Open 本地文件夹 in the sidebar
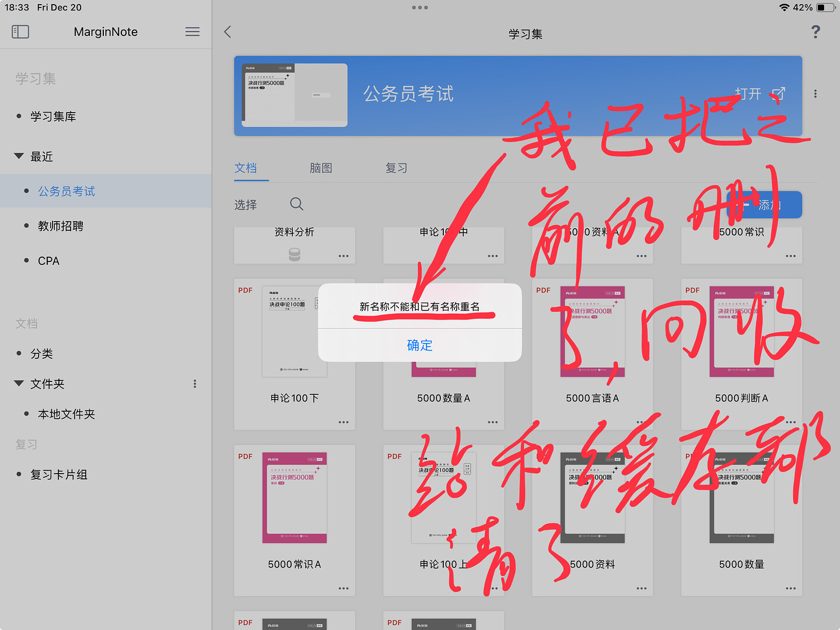 click(x=66, y=414)
